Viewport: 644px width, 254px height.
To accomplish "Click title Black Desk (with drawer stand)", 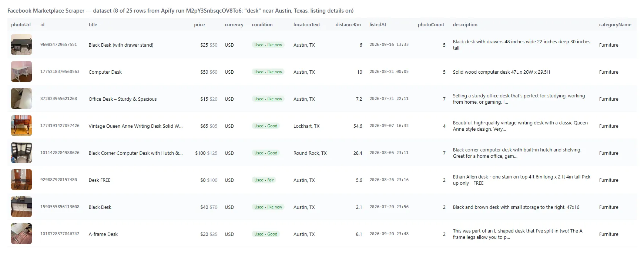I will tap(121, 45).
